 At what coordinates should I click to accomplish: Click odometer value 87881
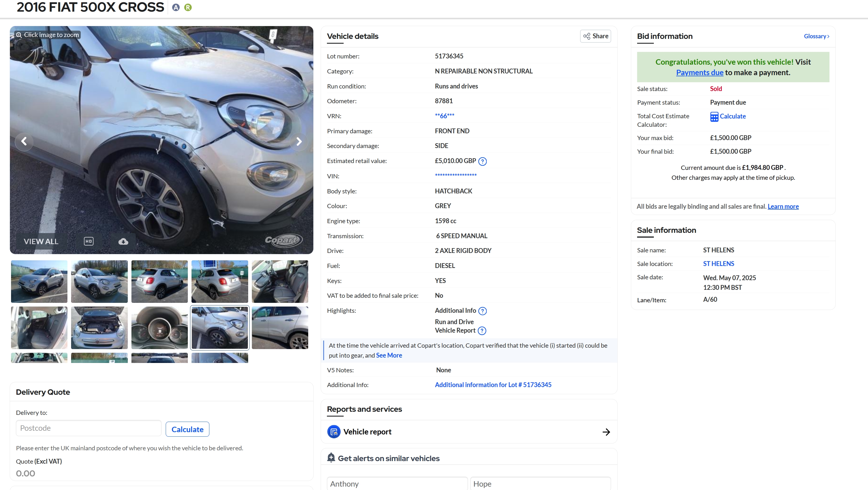tap(444, 101)
